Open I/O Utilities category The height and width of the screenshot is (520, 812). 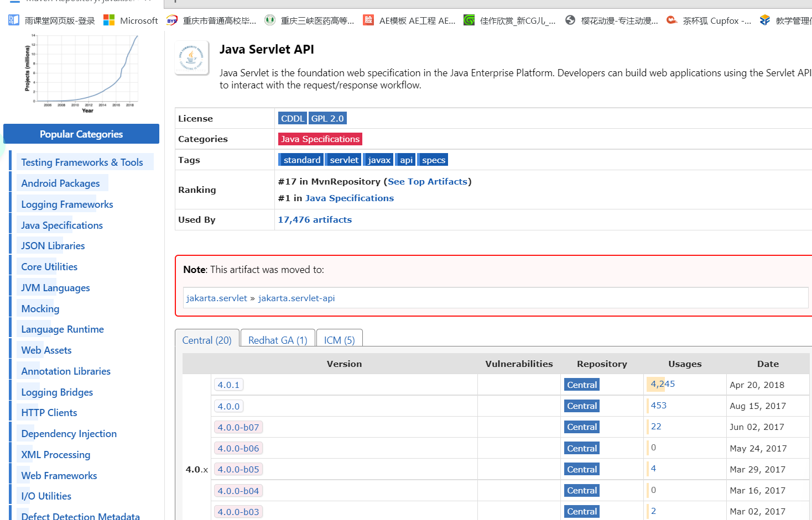tap(46, 496)
